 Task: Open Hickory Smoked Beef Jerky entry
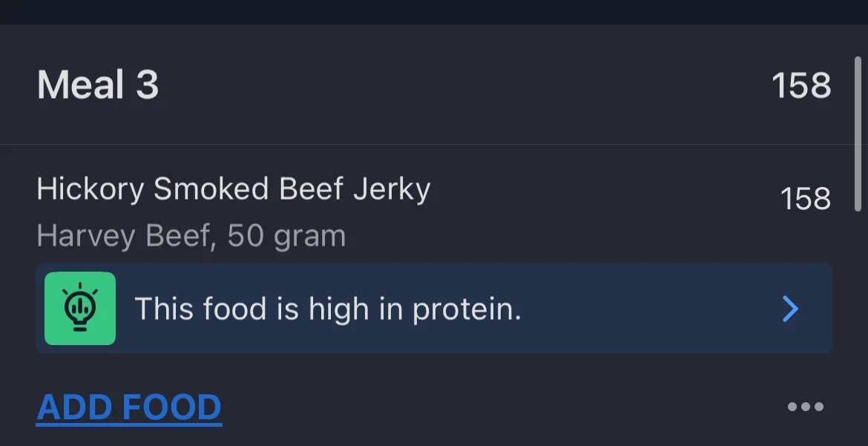233,189
